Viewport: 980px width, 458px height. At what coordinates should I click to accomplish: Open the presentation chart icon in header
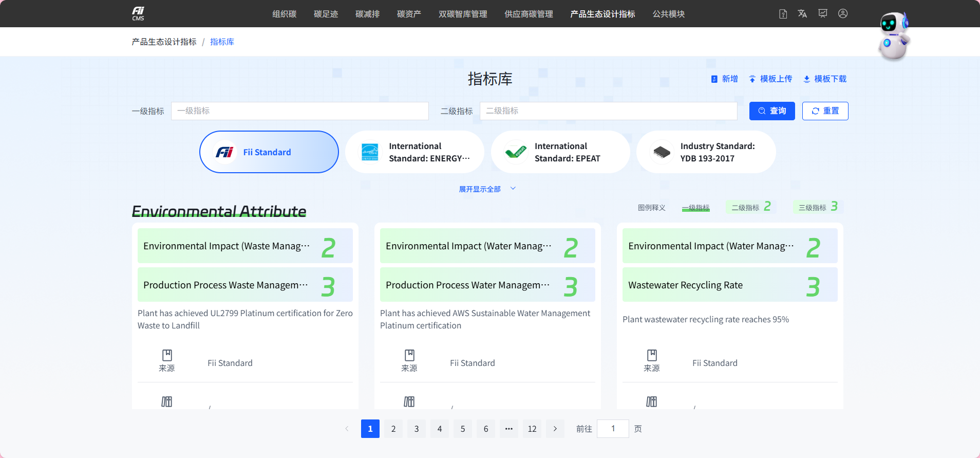[x=823, y=14]
